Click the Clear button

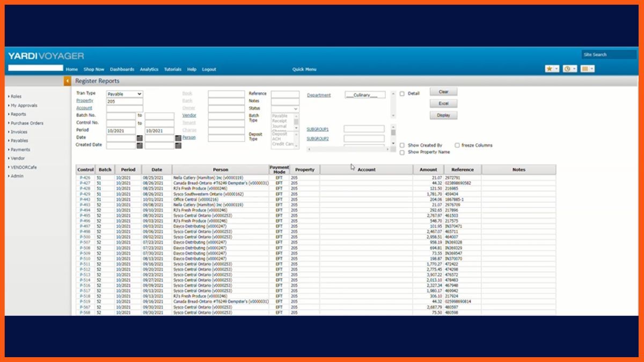pyautogui.click(x=443, y=92)
